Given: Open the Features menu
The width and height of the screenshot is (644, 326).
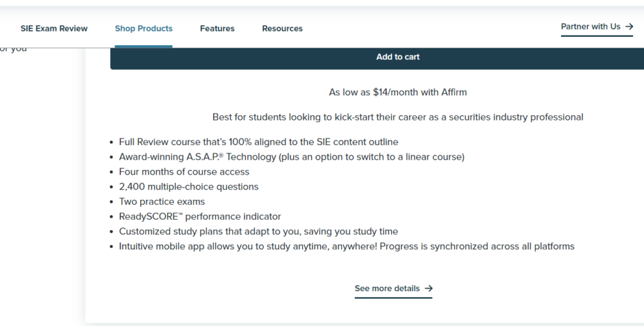Looking at the screenshot, I should point(217,28).
